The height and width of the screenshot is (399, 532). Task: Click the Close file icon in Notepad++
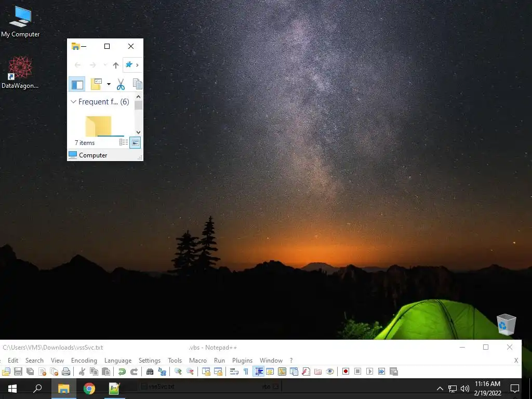coord(43,371)
